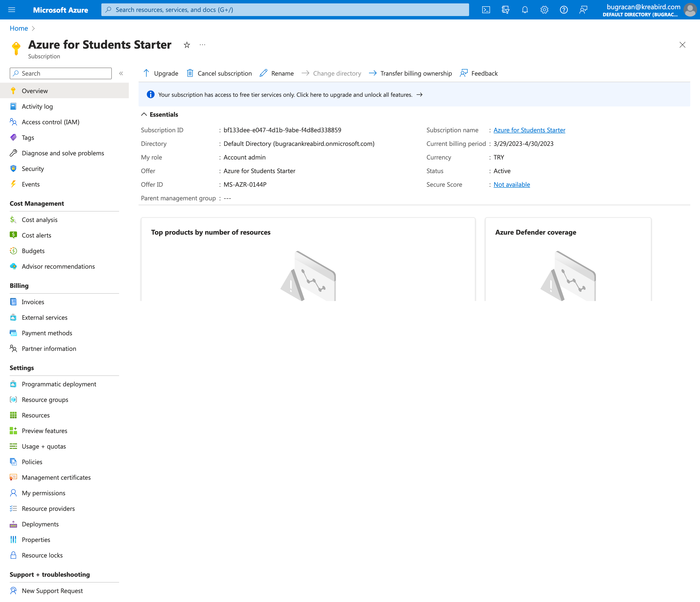Collapse the sidebar menu with double chevron
This screenshot has height=602, width=700.
[x=121, y=73]
